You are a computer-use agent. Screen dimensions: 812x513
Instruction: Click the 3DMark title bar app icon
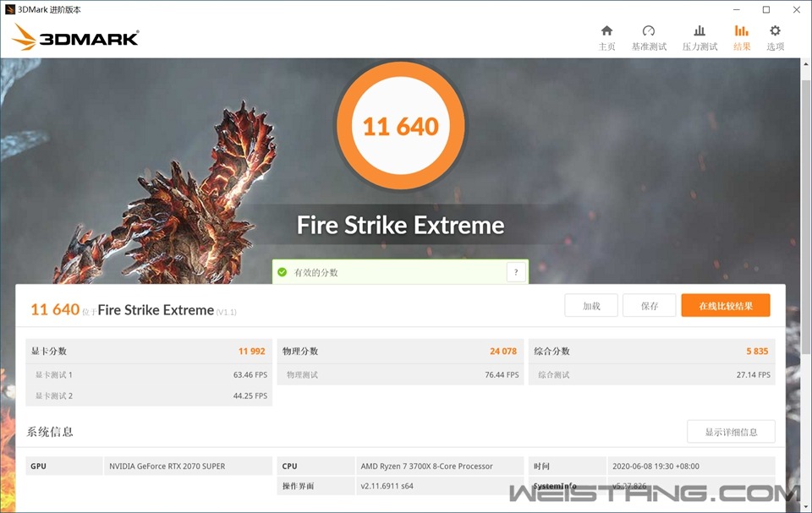[x=10, y=9]
